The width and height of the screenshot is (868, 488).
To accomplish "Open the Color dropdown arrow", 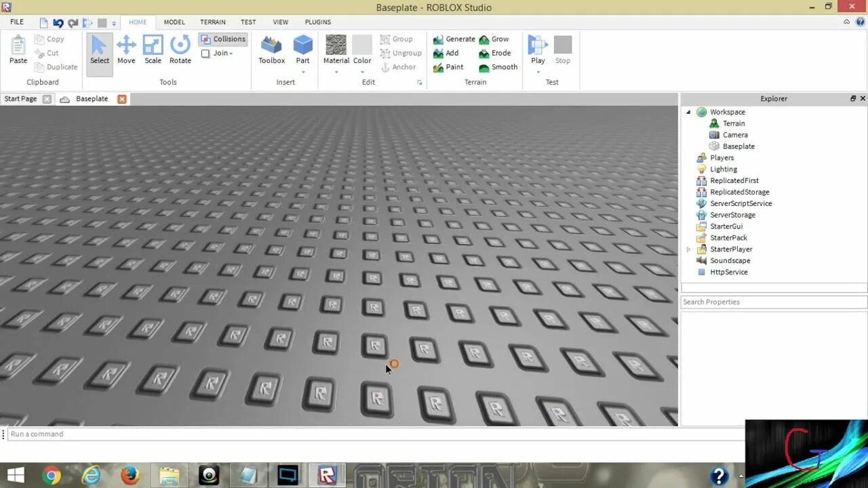I will pos(362,72).
